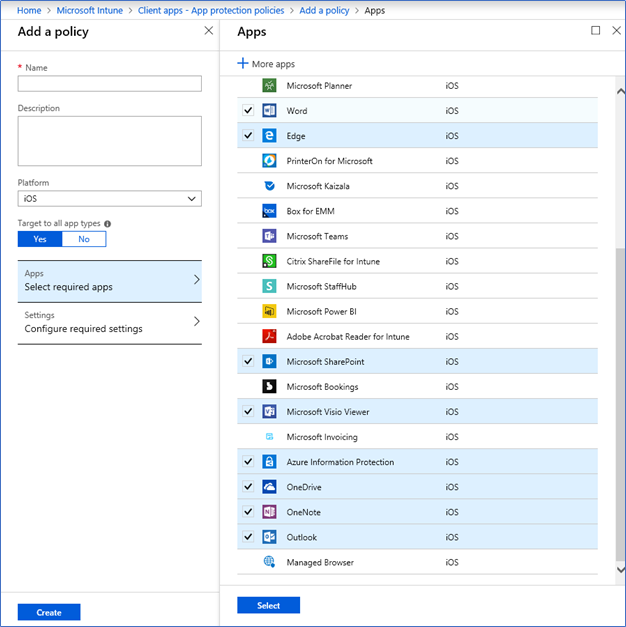Select the Adobe Acrobat Reader for Intune text
This screenshot has width=626, height=627.
click(348, 337)
